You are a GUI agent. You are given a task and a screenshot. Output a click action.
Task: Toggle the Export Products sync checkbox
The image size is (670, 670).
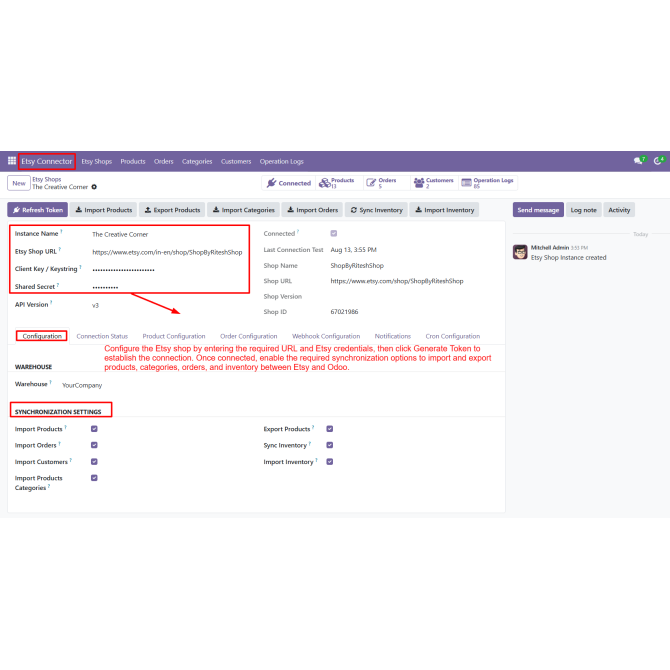click(330, 429)
